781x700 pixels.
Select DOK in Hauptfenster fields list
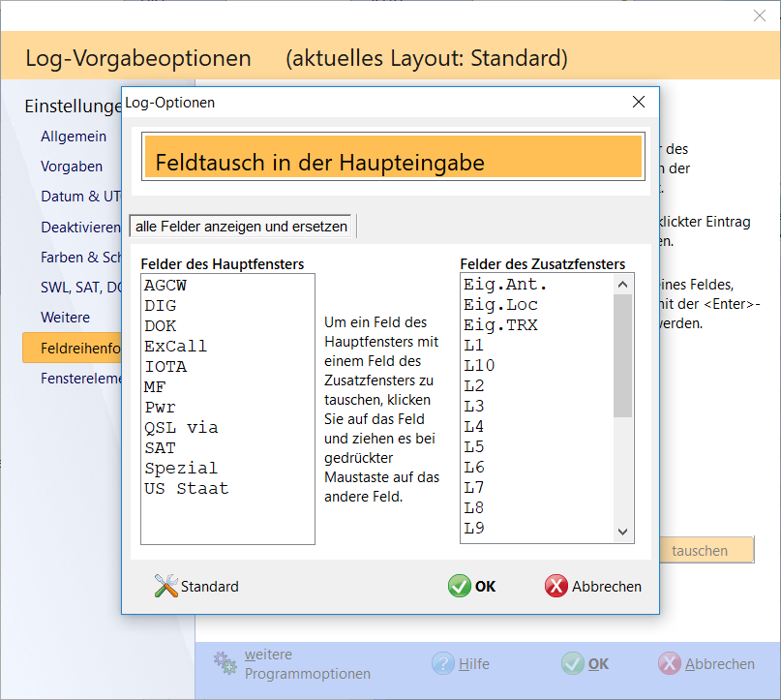[x=227, y=326]
